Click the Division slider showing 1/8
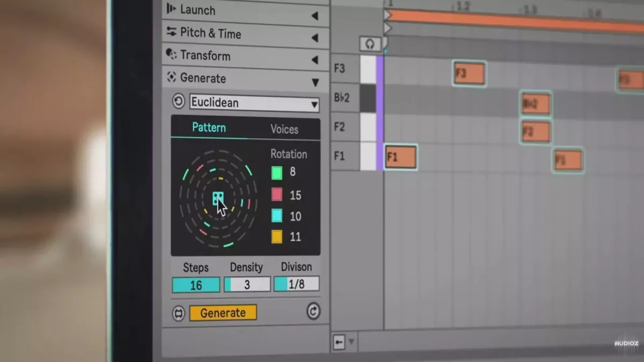The width and height of the screenshot is (644, 362). [x=296, y=284]
